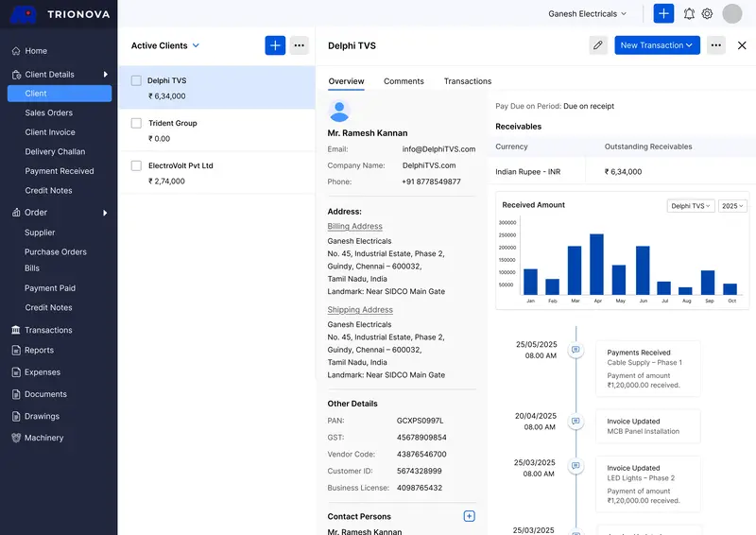Viewport: 756px width, 535px height.
Task: Go to Sales Orders in sidebar
Action: [x=48, y=112]
